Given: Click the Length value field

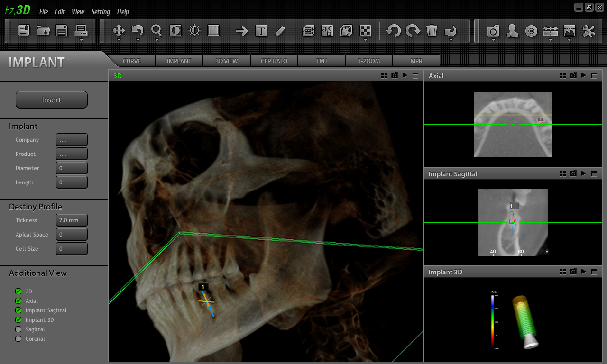Looking at the screenshot, I should (x=72, y=182).
